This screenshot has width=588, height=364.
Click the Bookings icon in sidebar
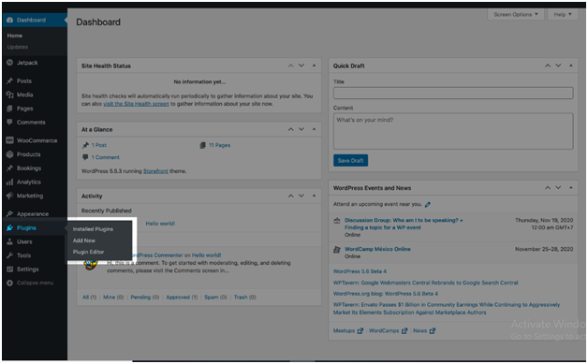tap(9, 167)
